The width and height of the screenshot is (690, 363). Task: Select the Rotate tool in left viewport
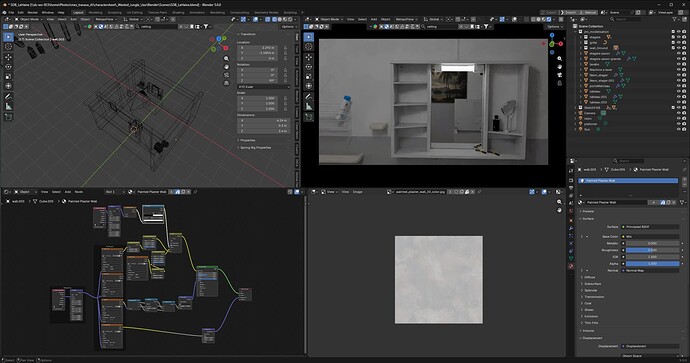click(8, 67)
